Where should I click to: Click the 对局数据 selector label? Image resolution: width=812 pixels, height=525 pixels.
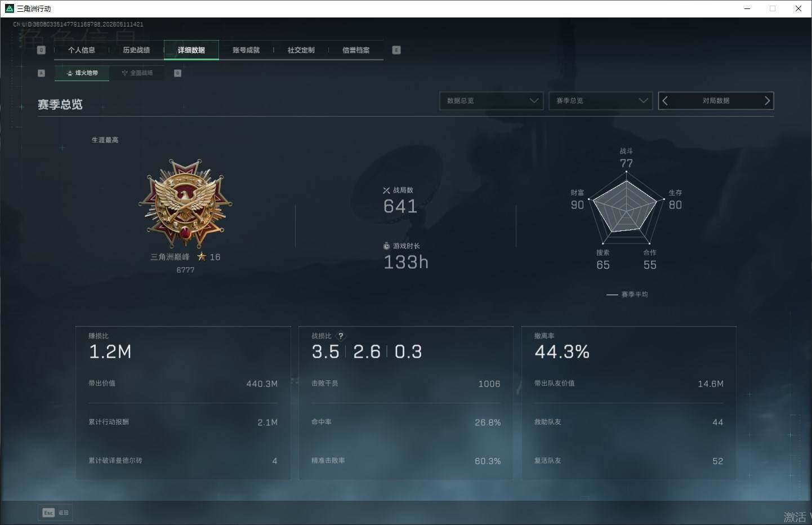[x=716, y=101]
